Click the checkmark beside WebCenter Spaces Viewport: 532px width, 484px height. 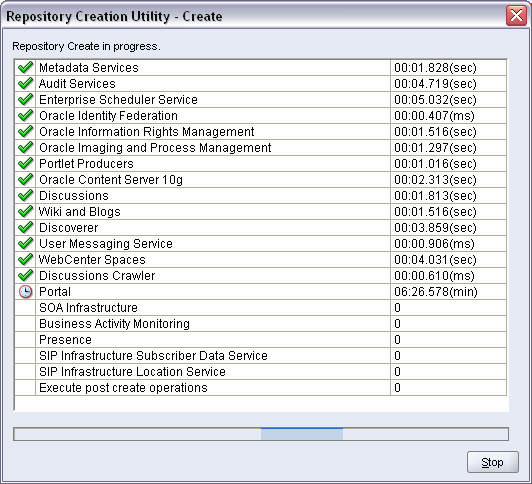pos(25,259)
